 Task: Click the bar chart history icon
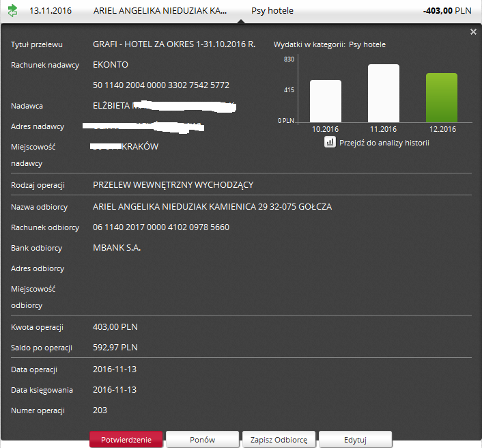coord(330,142)
